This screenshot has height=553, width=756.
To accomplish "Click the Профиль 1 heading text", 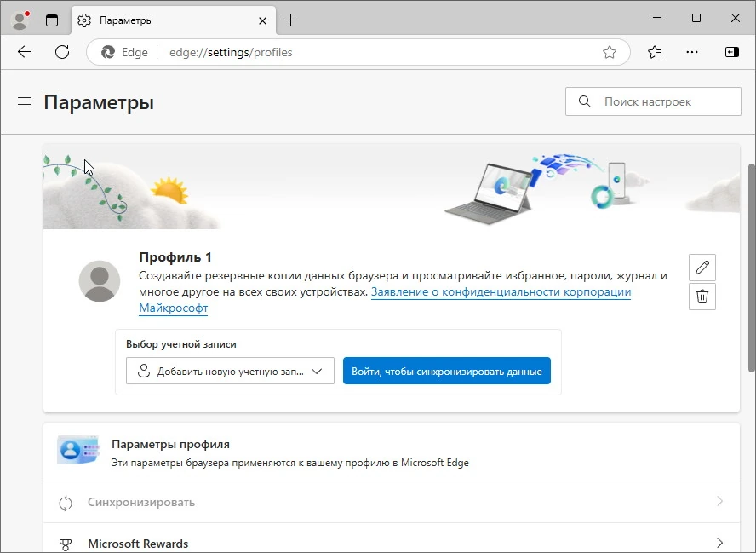I will pyautogui.click(x=175, y=257).
